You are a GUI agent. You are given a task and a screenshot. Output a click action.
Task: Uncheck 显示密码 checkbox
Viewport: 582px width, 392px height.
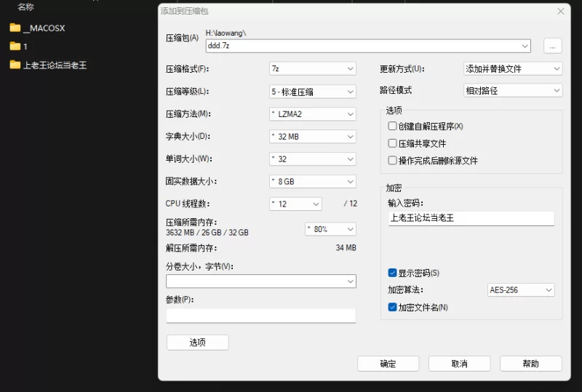393,273
